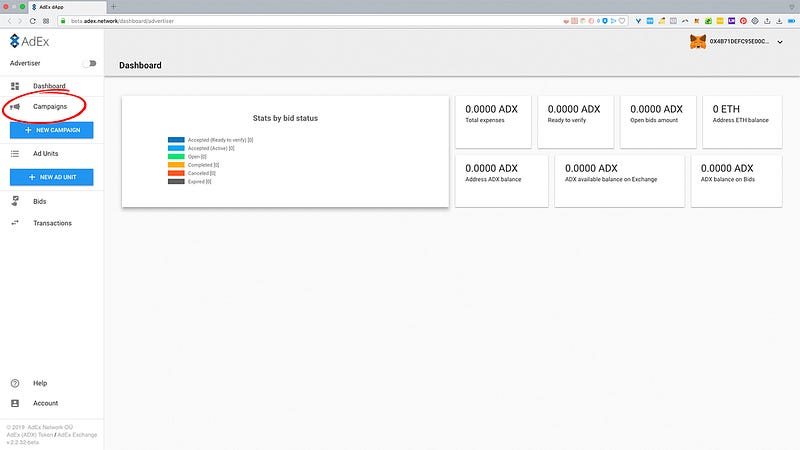Click the ADX available balance on Exchange card

click(619, 181)
